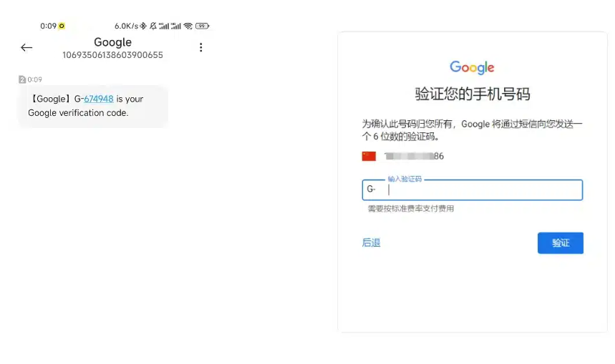Click the 输入验证码 code input field
This screenshot has width=615, height=364.
click(473, 190)
